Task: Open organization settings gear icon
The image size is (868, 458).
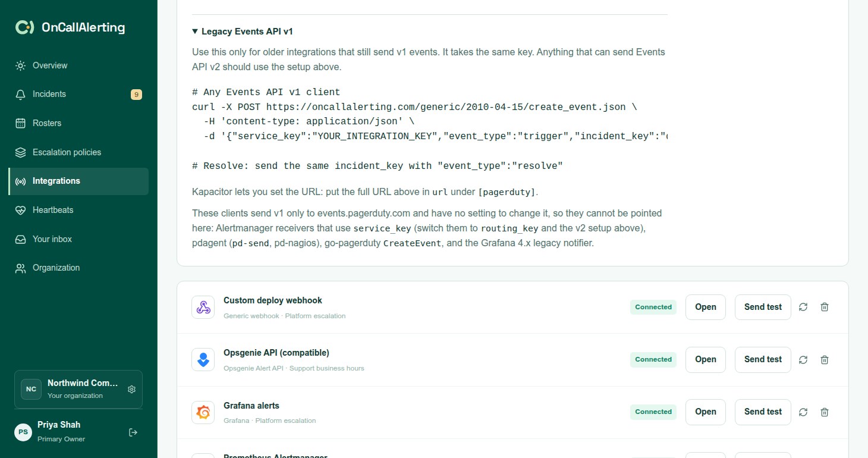Action: [132, 389]
